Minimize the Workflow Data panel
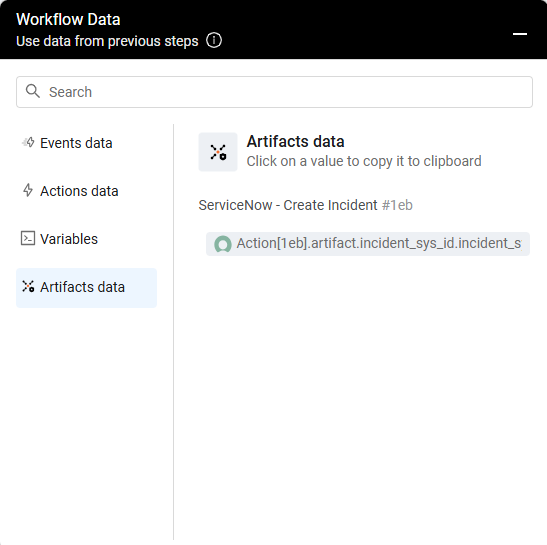The height and width of the screenshot is (545, 547). coord(519,34)
